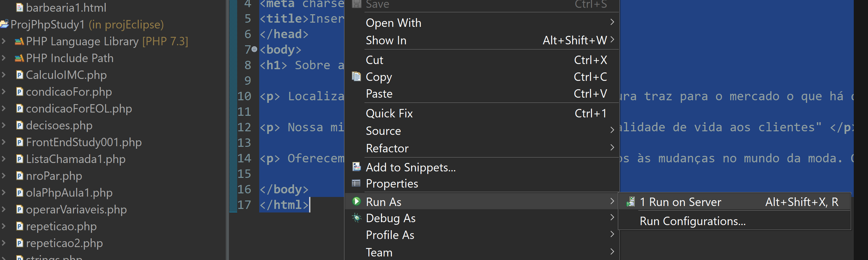868x260 pixels.
Task: Click line number 12 in the editor gutter
Action: point(244,127)
